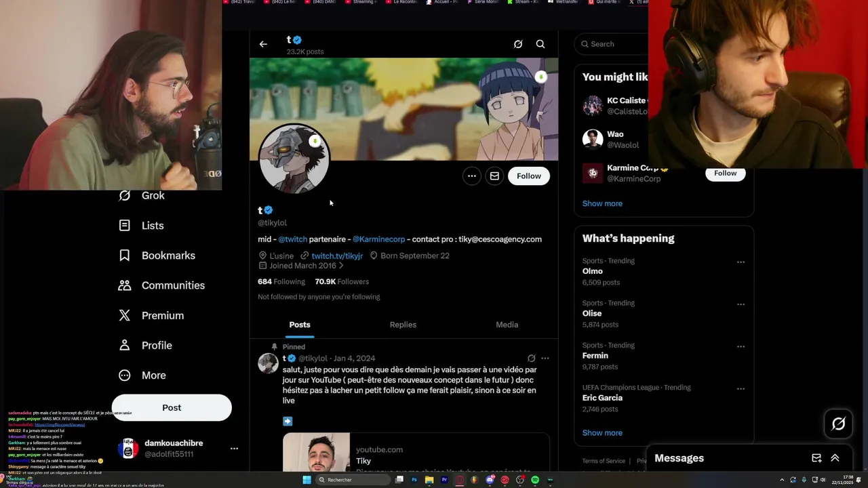Click the Grok icon in the profile header
Viewport: 868px width, 488px height.
click(518, 44)
